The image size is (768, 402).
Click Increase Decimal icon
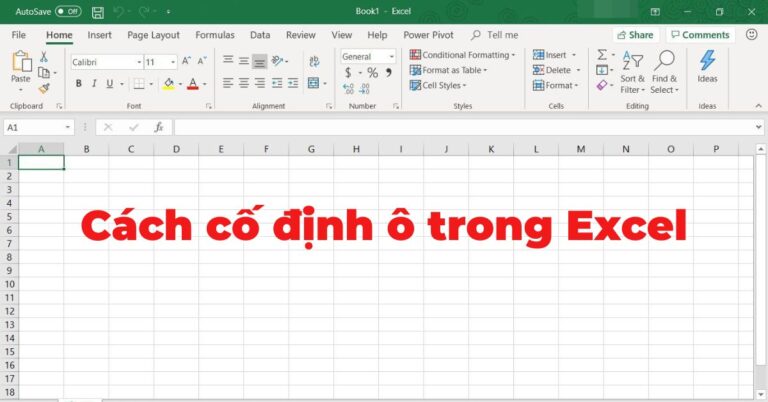[348, 89]
